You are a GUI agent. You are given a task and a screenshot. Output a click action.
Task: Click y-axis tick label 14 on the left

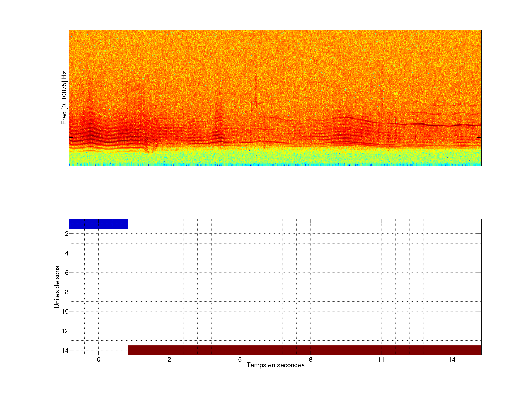tap(65, 350)
